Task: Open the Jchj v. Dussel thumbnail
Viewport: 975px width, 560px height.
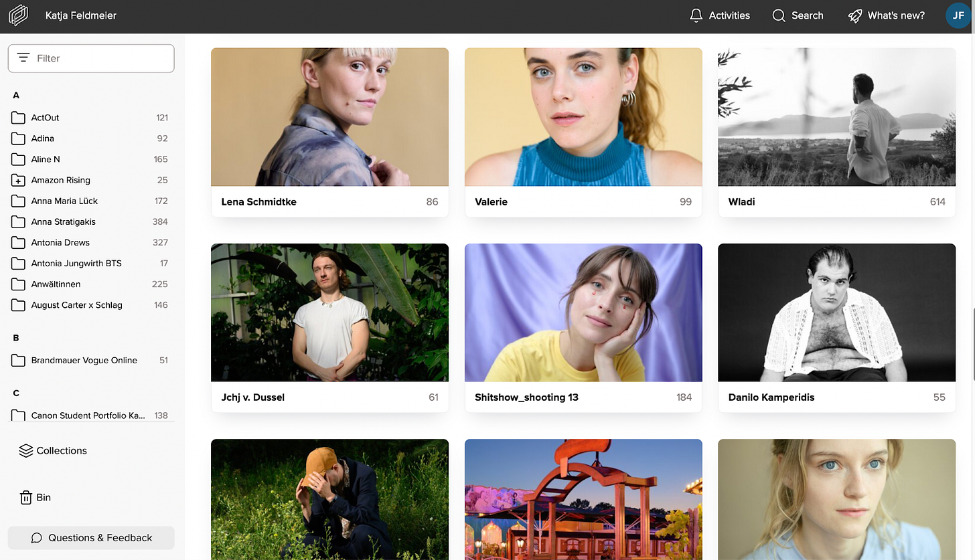Action: point(329,312)
